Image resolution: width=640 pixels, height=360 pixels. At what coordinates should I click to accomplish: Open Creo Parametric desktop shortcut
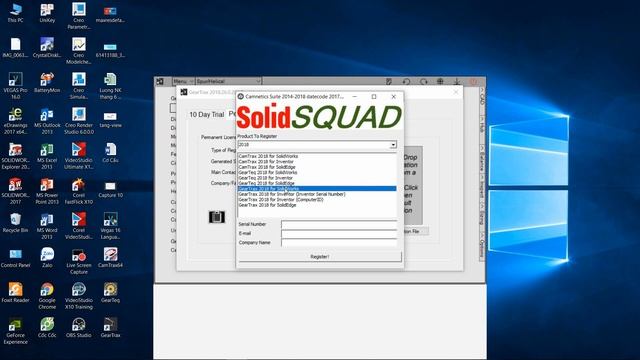coord(79,16)
